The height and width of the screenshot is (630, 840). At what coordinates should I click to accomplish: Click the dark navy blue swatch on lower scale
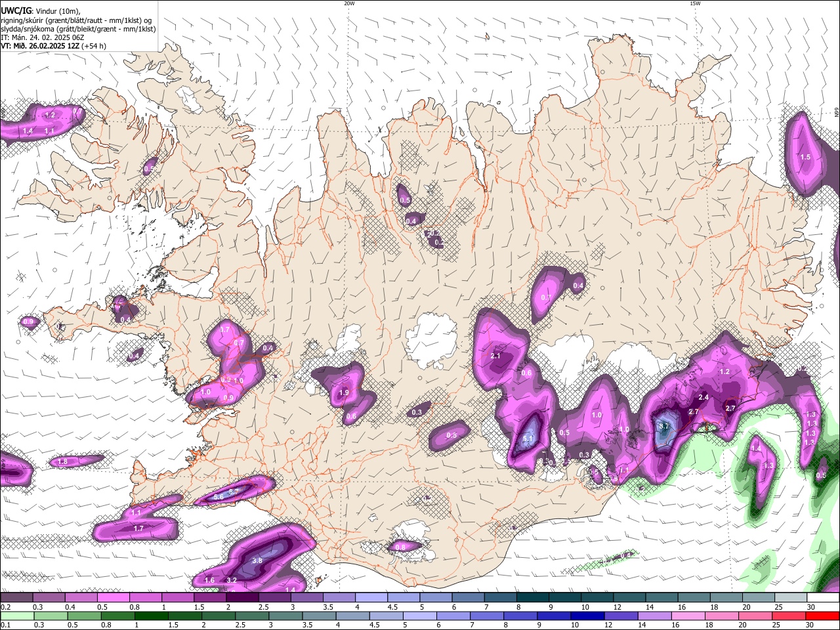(x=587, y=616)
